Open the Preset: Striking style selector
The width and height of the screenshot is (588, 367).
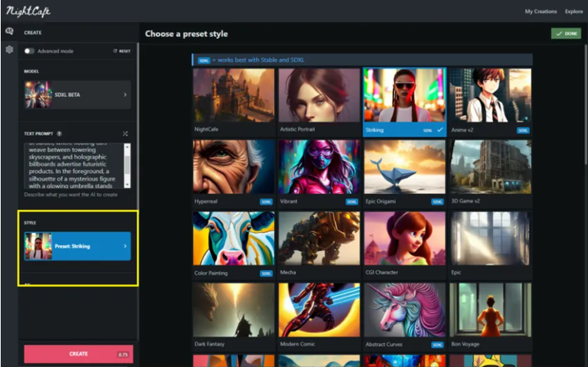[78, 246]
